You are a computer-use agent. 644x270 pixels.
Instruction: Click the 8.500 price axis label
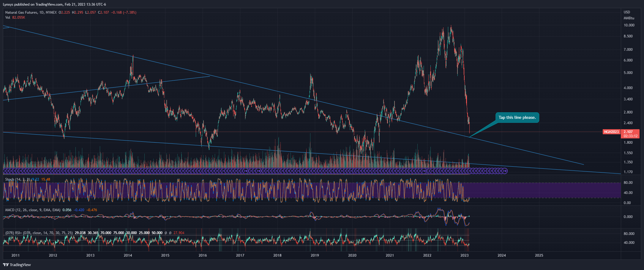pos(628,36)
